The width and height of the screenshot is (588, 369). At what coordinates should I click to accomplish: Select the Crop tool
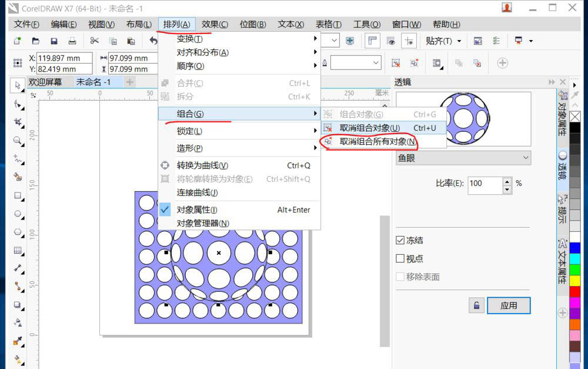tap(17, 122)
